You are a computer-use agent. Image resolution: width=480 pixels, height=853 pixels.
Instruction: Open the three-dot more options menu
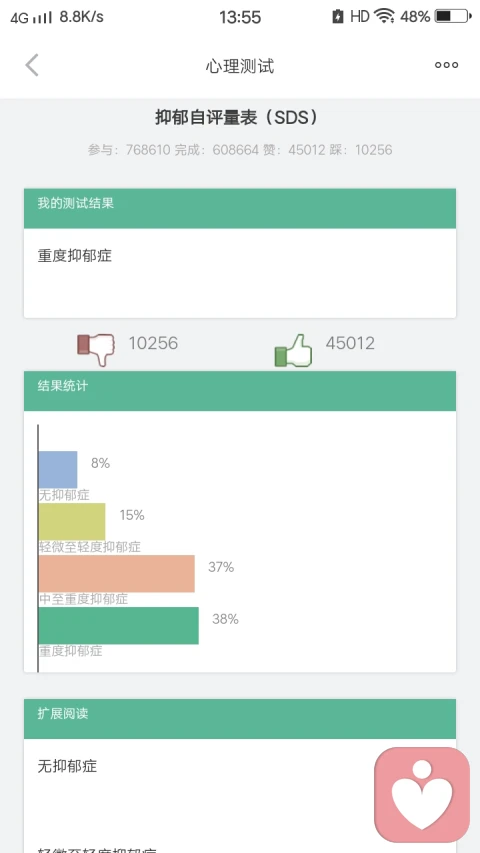[446, 65]
